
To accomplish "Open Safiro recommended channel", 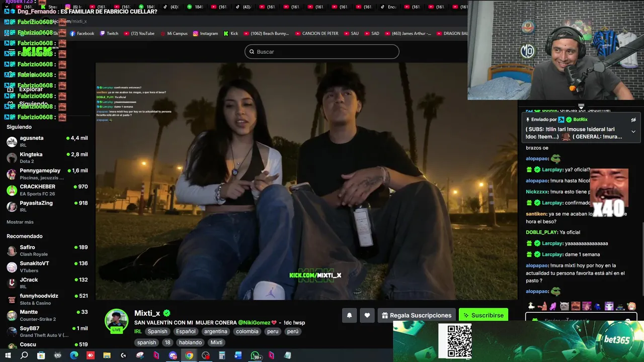I will coord(47,251).
